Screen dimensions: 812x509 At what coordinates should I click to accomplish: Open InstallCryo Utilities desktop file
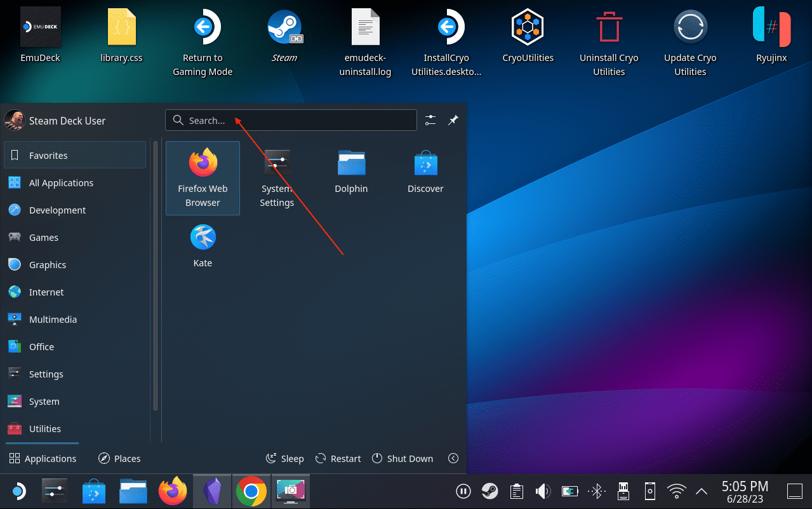click(x=446, y=43)
